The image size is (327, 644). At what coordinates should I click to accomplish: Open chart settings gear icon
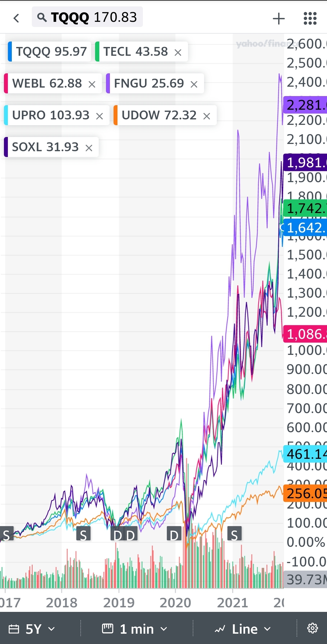pyautogui.click(x=312, y=628)
